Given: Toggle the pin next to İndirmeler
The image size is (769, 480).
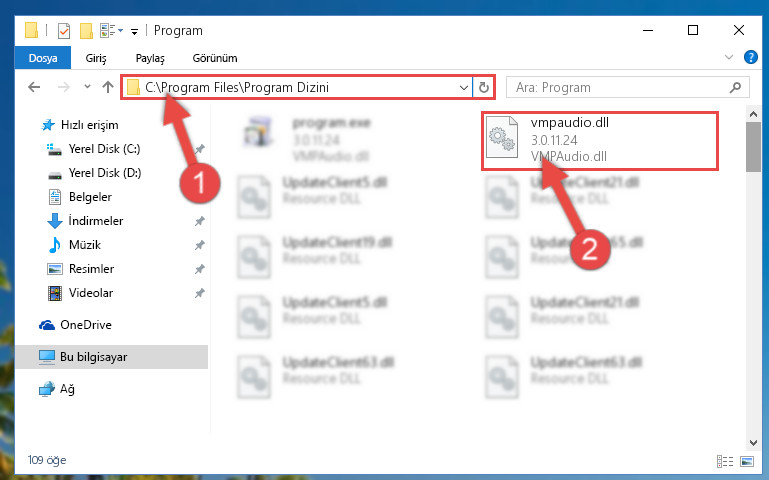Looking at the screenshot, I should point(200,221).
